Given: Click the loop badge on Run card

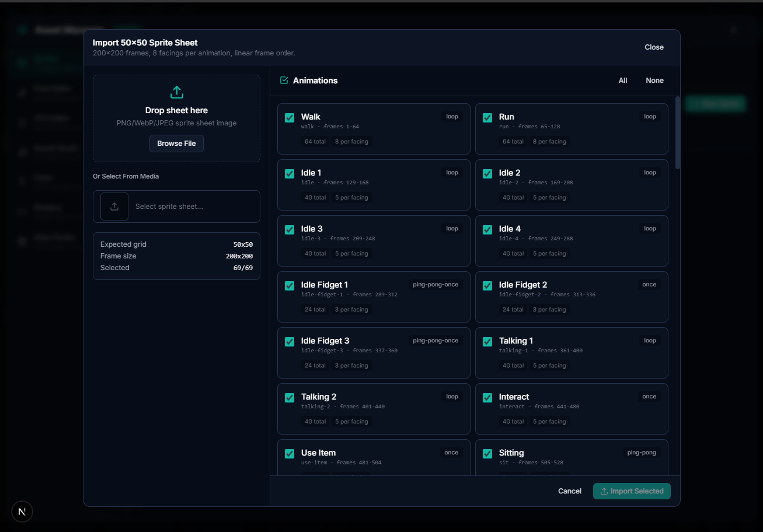Looking at the screenshot, I should click(650, 117).
